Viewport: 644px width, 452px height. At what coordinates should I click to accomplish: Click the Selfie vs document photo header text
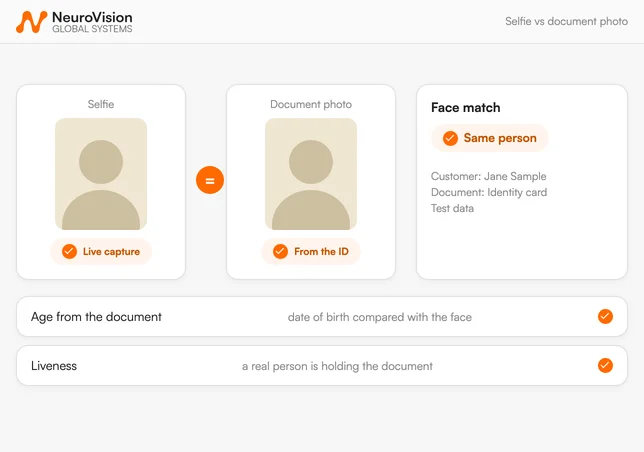click(566, 21)
